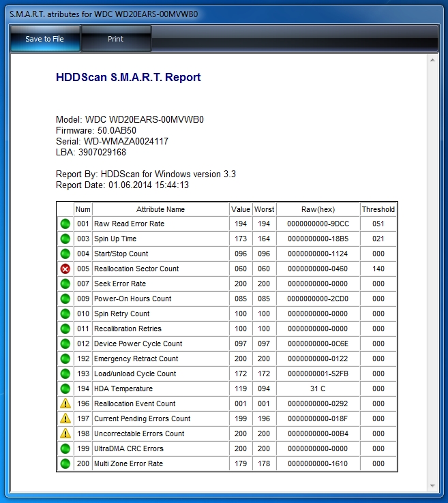Click the Uncorrectable Errors Count attribute name
This screenshot has height=503, width=448.
coord(139,433)
